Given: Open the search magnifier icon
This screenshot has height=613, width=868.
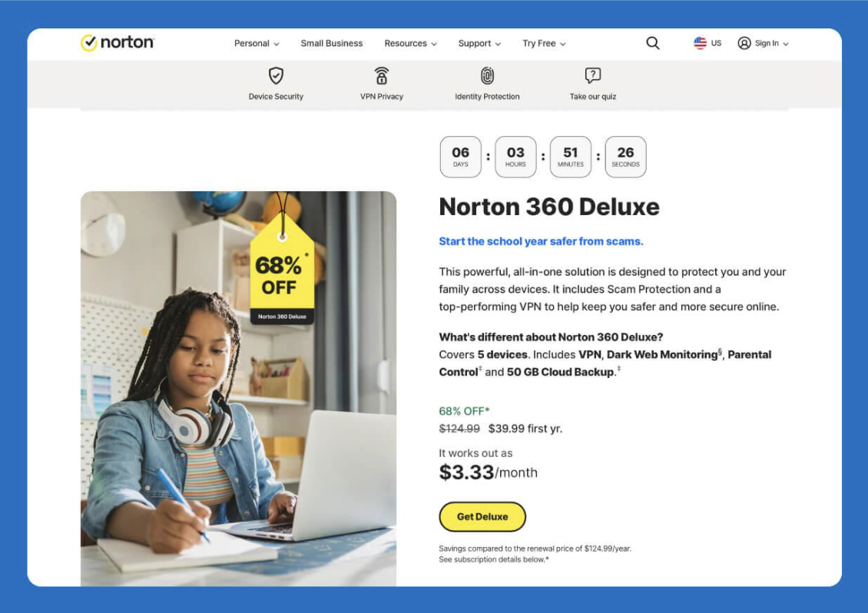Looking at the screenshot, I should (x=653, y=43).
